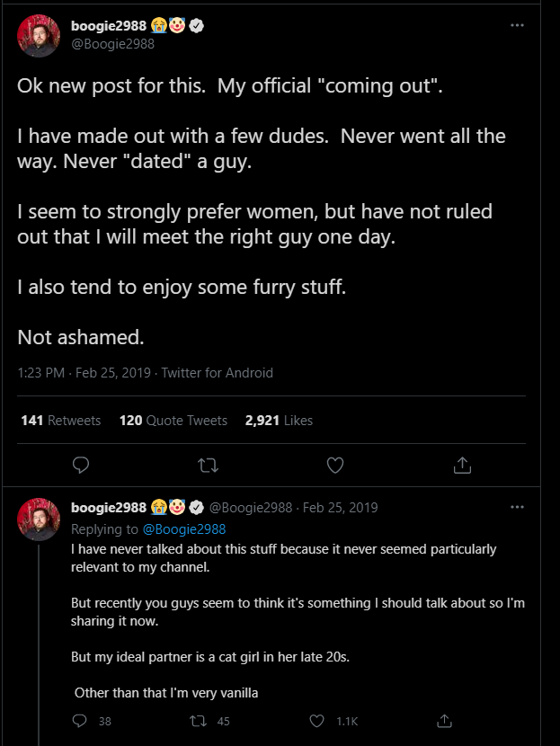Click reply icon on the follow-up tweet
This screenshot has width=560, height=746.
[80, 720]
